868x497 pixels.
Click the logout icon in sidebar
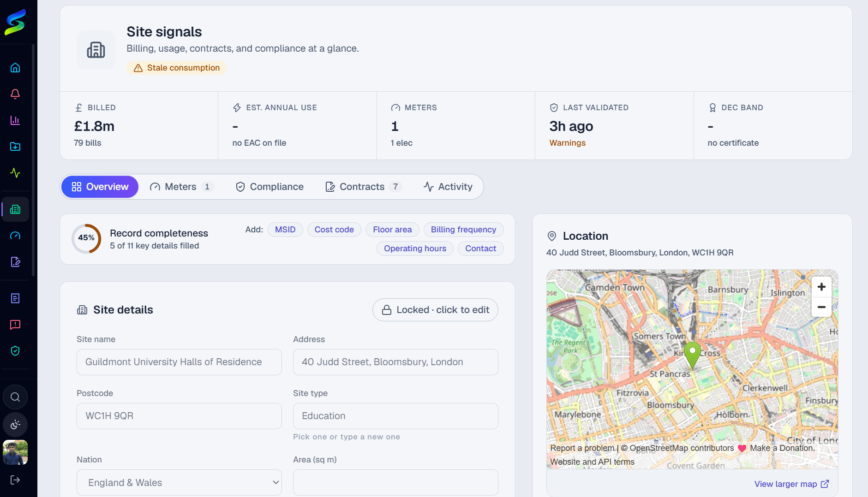[x=15, y=480]
